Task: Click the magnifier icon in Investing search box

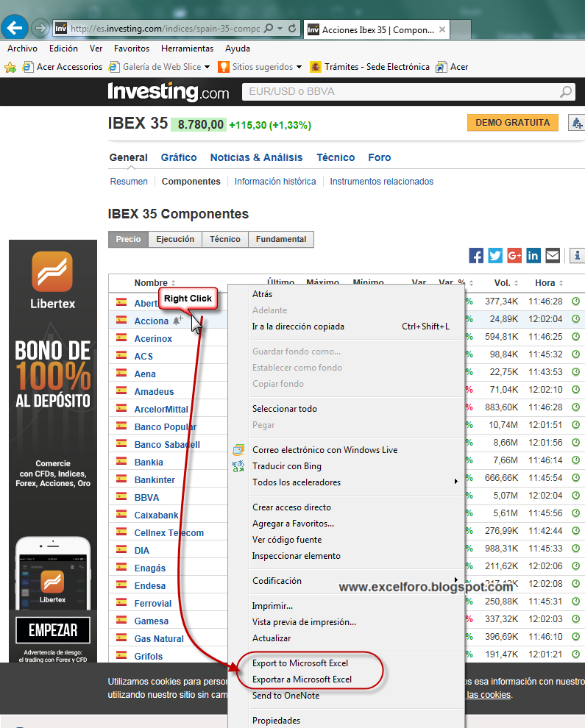Action: tap(565, 91)
